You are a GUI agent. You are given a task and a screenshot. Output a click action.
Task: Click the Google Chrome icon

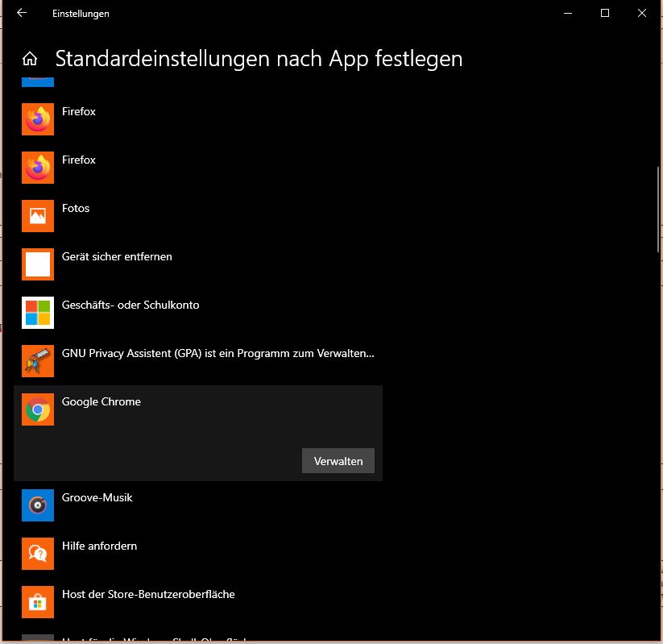[38, 409]
